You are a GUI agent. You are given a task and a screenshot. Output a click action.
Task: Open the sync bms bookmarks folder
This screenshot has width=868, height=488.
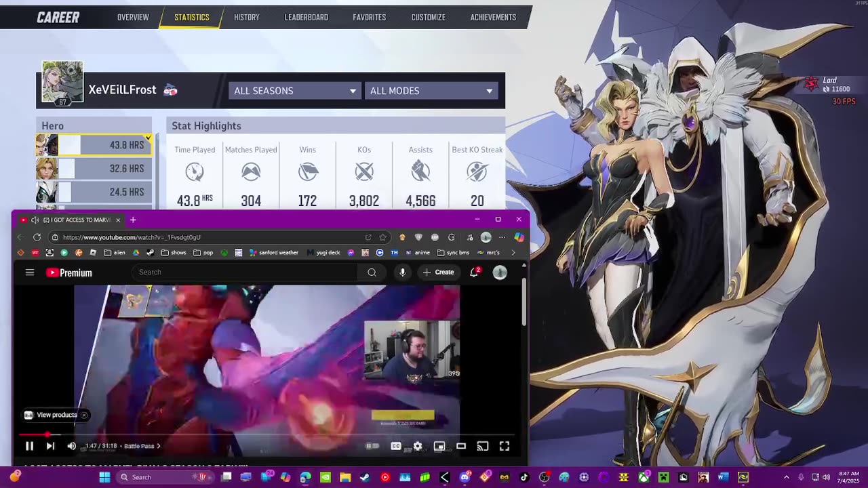pos(454,253)
